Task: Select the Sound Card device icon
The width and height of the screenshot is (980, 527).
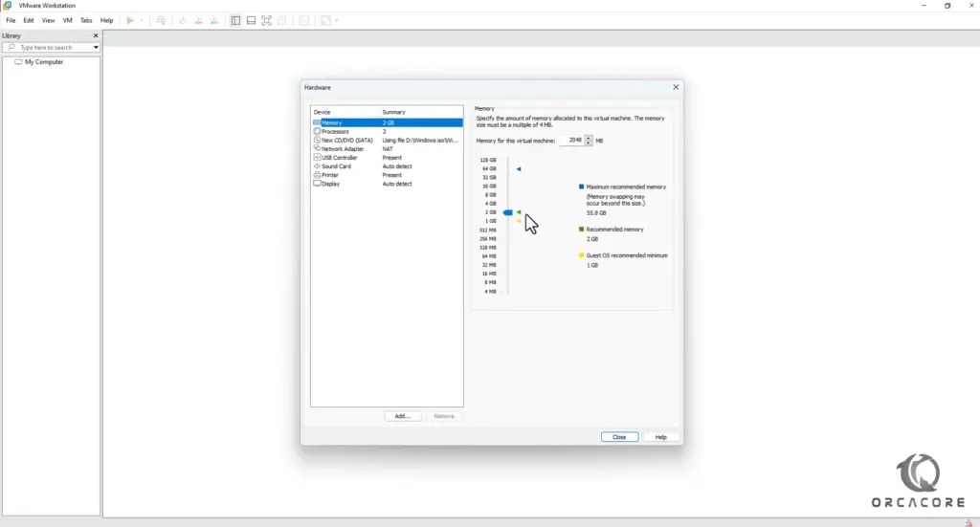Action: click(x=317, y=166)
